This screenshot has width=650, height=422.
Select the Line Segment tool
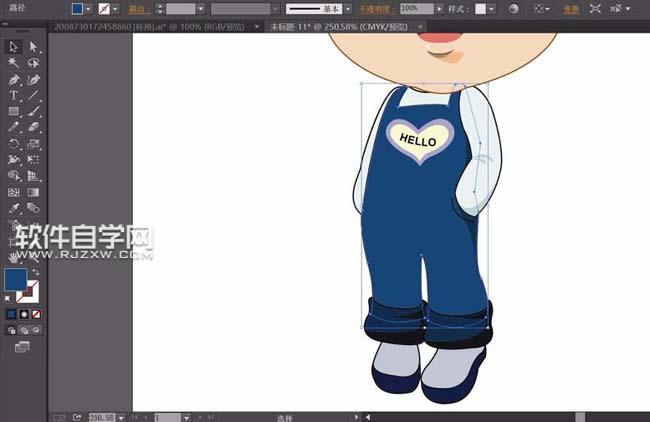pyautogui.click(x=33, y=95)
